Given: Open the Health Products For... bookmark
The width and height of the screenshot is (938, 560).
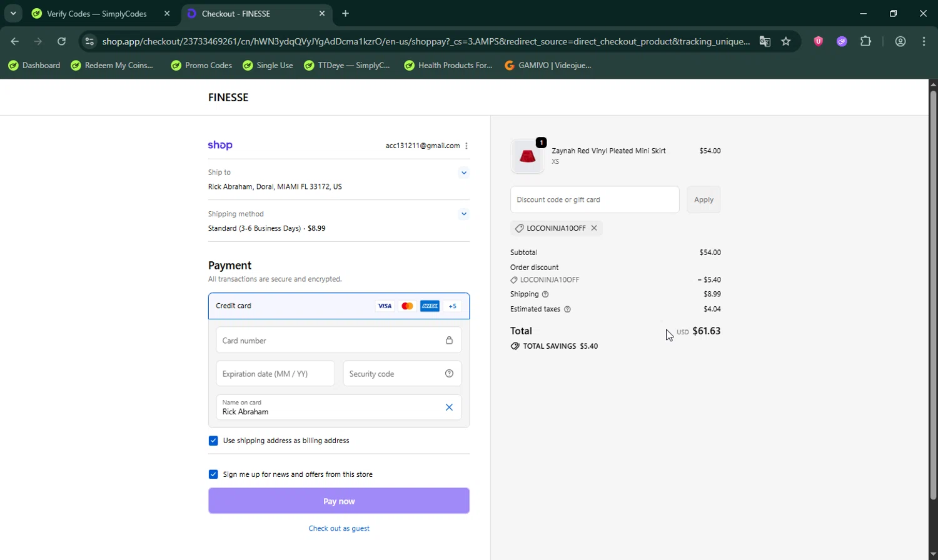Looking at the screenshot, I should 448,65.
